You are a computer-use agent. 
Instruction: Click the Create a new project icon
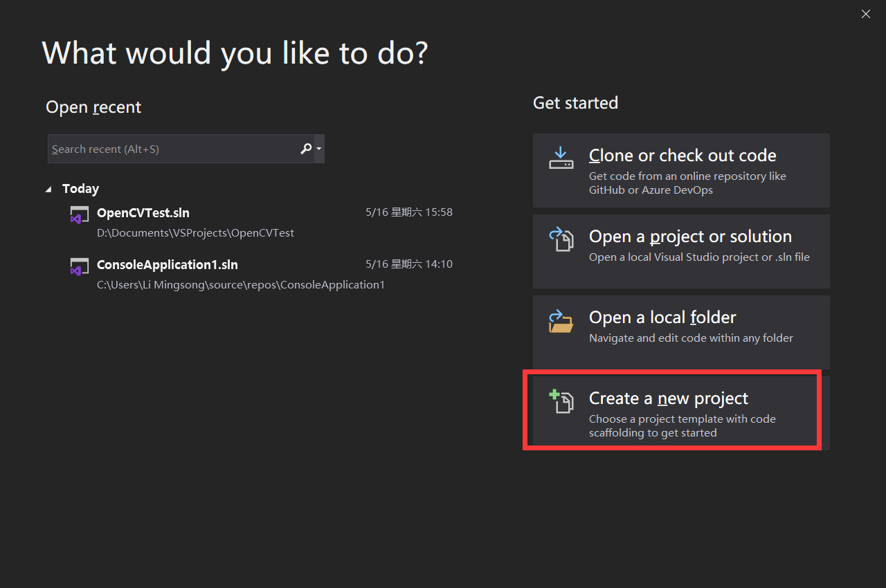coord(561,402)
